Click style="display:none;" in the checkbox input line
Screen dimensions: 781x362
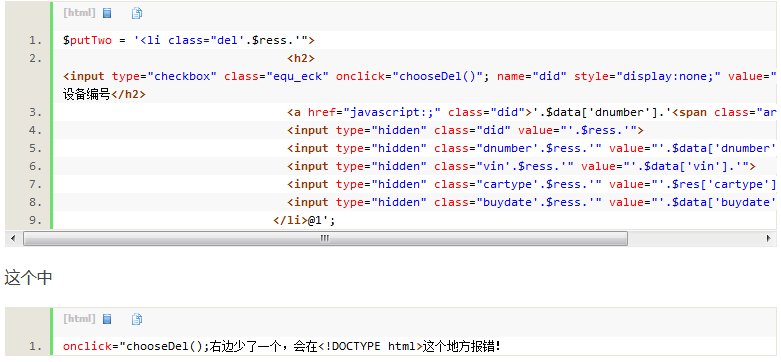(647, 76)
